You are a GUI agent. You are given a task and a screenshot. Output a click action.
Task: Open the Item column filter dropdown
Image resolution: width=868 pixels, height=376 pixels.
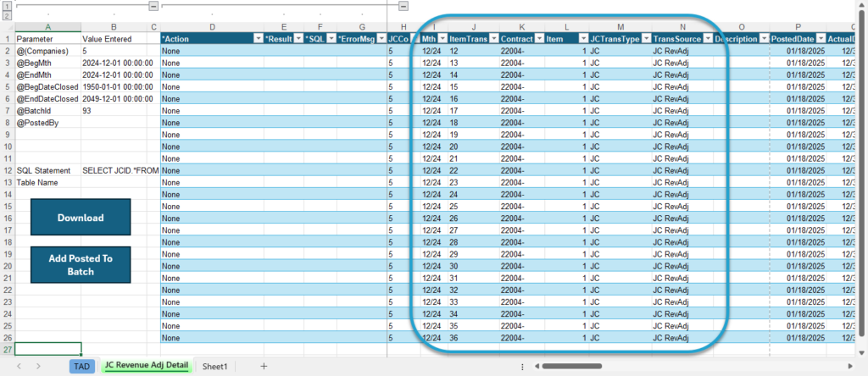pos(583,39)
